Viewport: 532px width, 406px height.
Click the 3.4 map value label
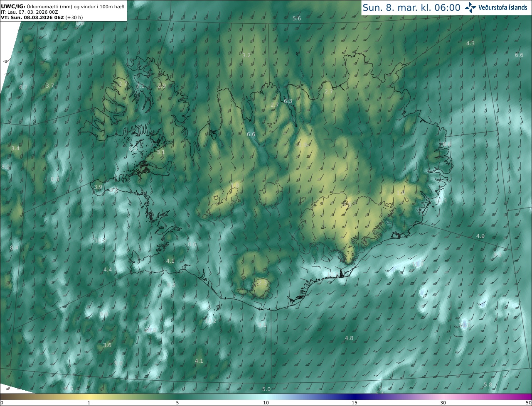tap(15, 148)
